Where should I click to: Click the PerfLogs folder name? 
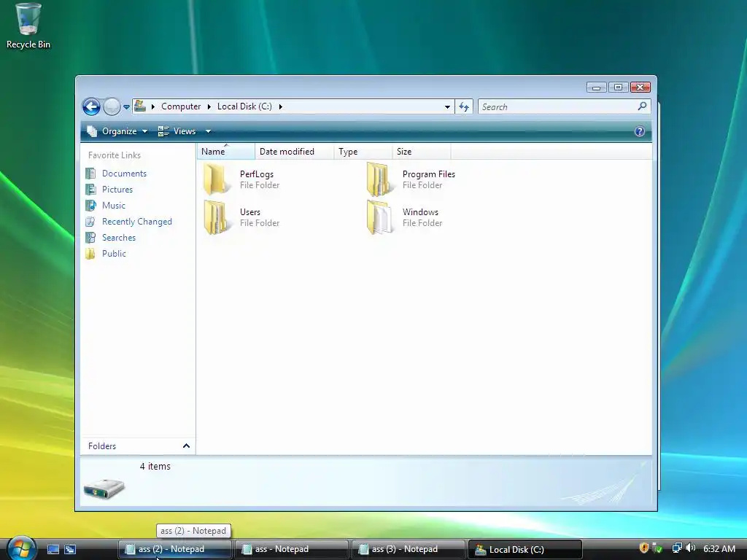(x=256, y=174)
